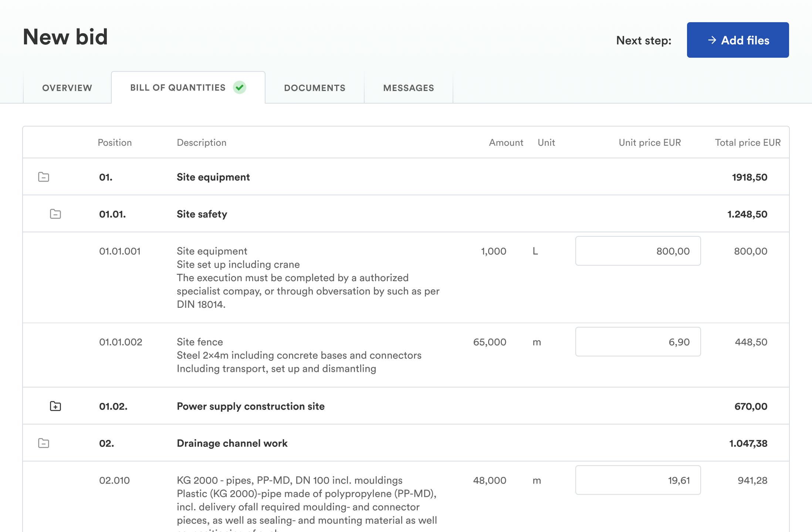The image size is (812, 532).
Task: Select the Bill of Quantities tab
Action: tap(178, 88)
